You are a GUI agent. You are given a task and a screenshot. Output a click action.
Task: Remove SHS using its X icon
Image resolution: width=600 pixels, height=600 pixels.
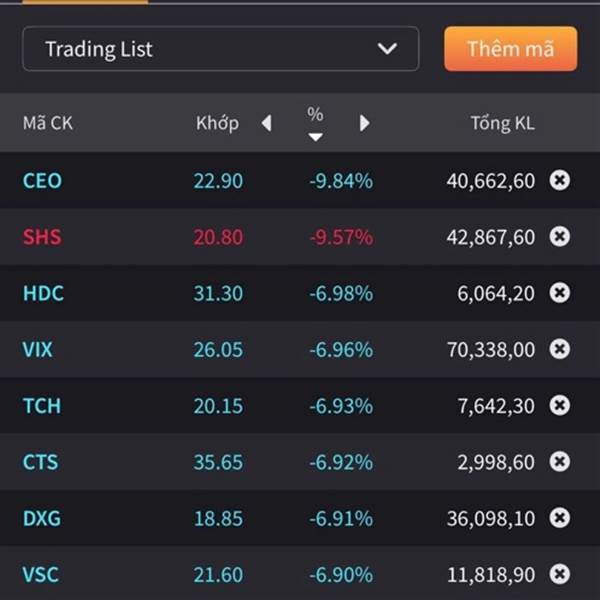(x=560, y=236)
